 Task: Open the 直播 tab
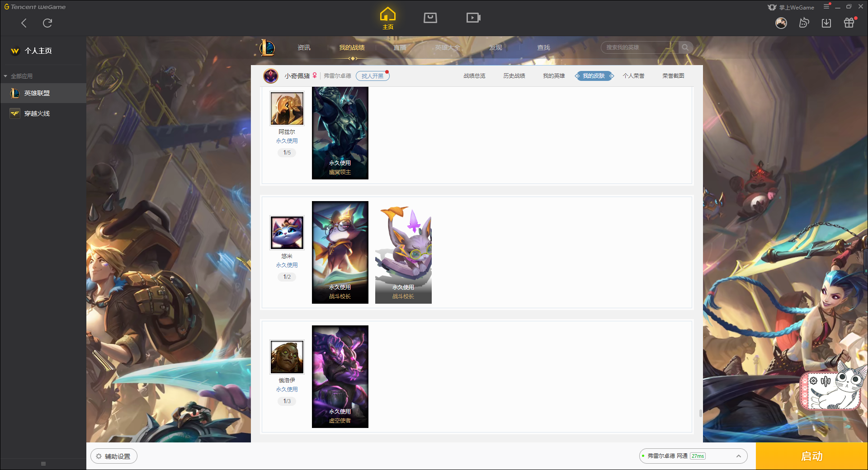point(400,47)
